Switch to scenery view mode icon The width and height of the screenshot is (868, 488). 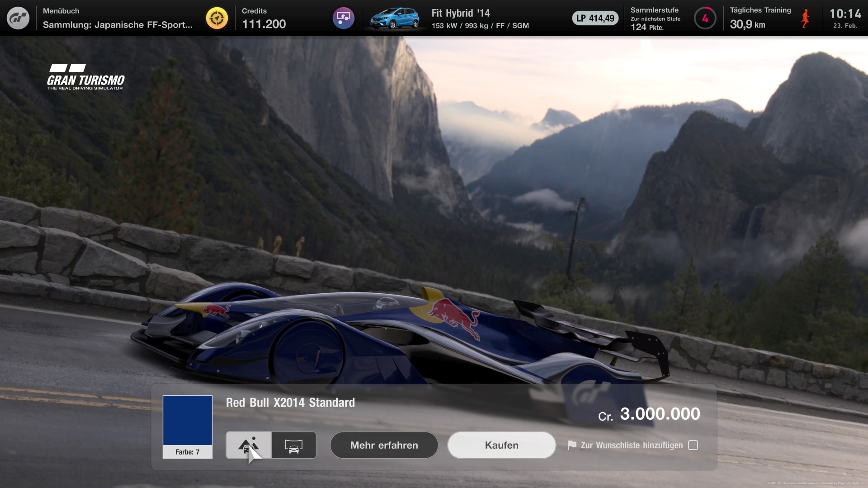pos(248,445)
